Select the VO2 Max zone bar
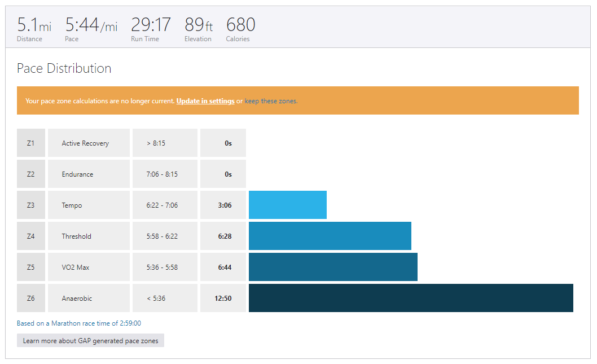Screen dimensions: 597x364 point(333,267)
